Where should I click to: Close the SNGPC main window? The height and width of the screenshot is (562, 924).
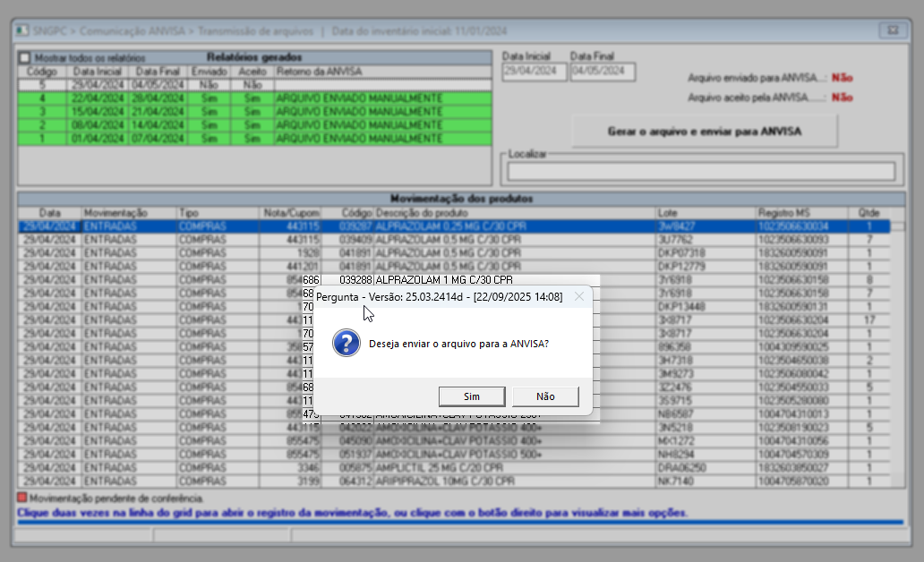point(893,30)
